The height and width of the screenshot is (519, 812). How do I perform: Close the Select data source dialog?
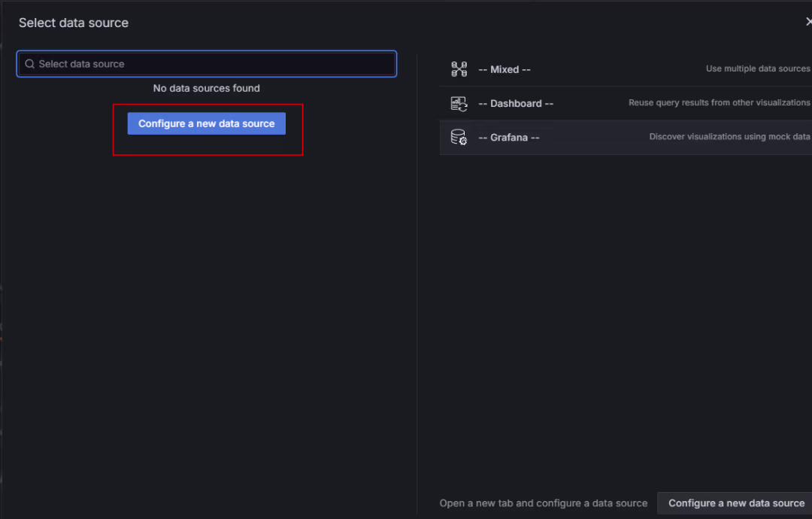click(x=808, y=22)
